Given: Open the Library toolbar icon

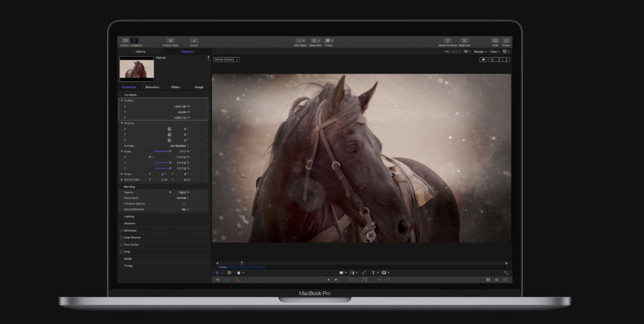Looking at the screenshot, I should (125, 41).
